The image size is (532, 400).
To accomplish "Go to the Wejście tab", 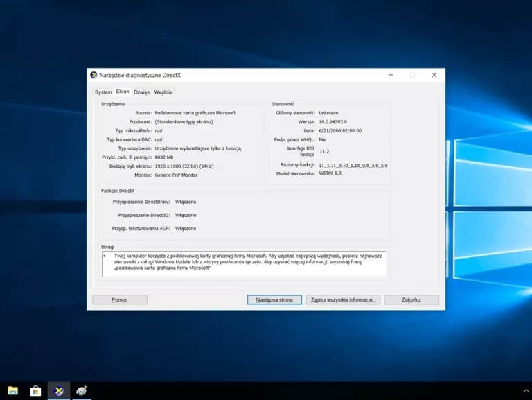I will coord(163,92).
